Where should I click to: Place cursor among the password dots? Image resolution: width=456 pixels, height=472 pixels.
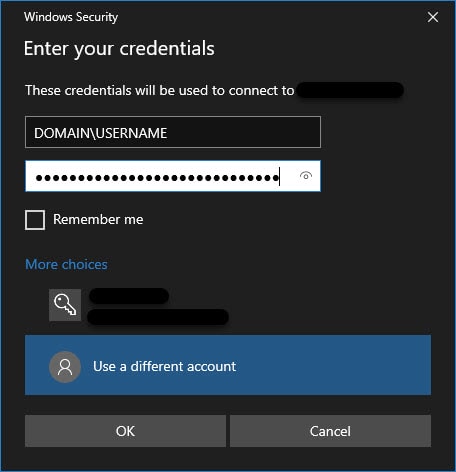pyautogui.click(x=157, y=178)
